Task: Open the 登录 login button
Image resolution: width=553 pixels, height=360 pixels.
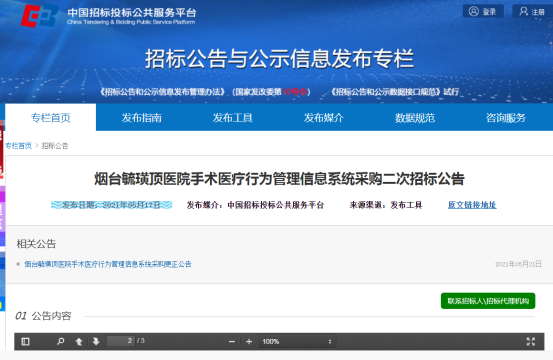Action: click(x=483, y=11)
